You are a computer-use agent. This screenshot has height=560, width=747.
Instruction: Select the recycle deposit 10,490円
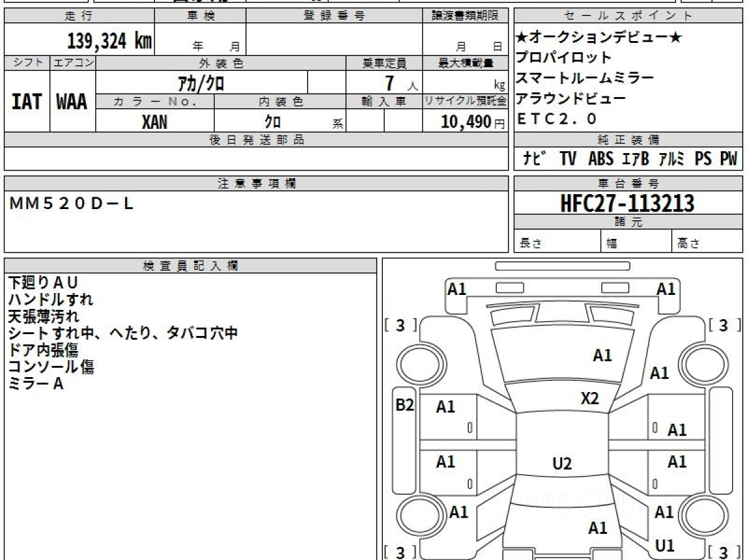coord(473,122)
